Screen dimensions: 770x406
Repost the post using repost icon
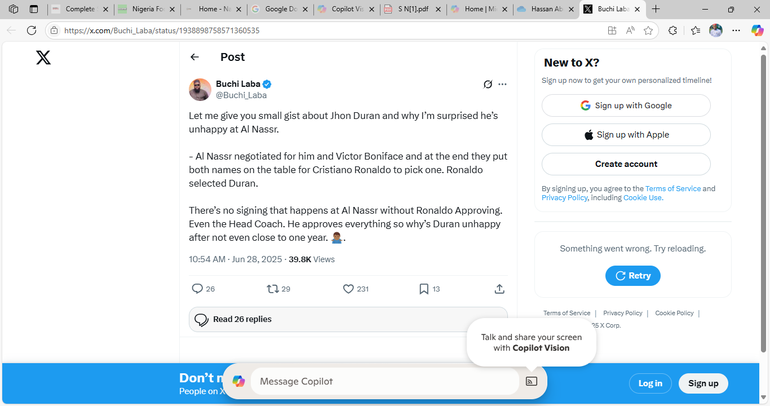click(272, 289)
